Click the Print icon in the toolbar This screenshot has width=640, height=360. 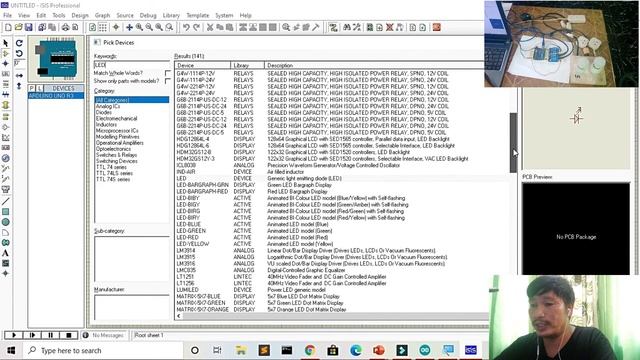(x=65, y=27)
